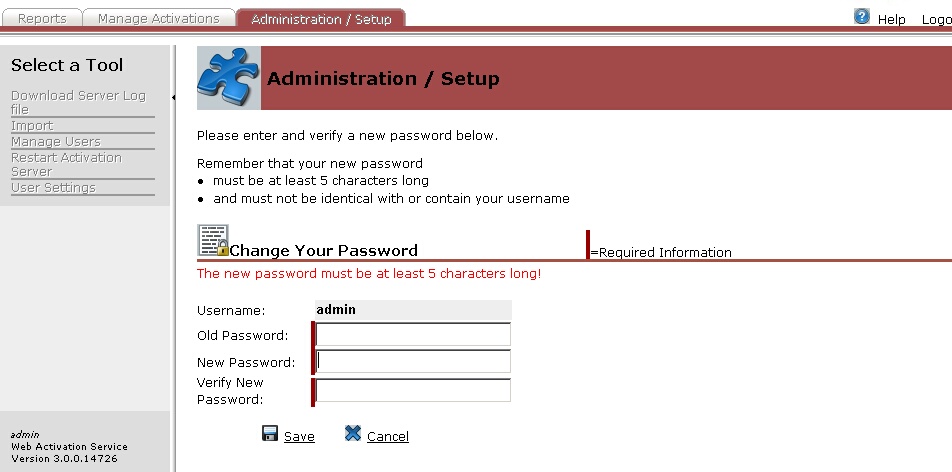The image size is (952, 472).
Task: Click into the New Password field
Action: 412,361
